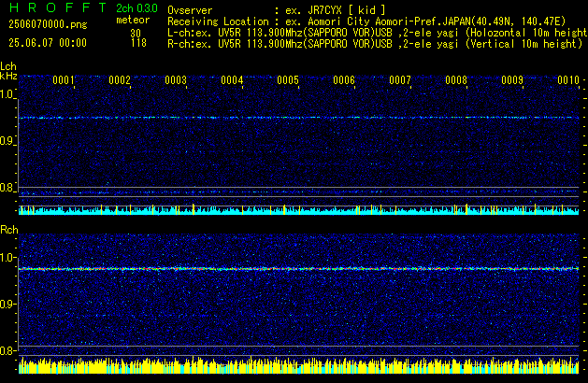The image size is (588, 383).
Task: Click the Rch multicolor carrier signal line
Action: pos(298,269)
